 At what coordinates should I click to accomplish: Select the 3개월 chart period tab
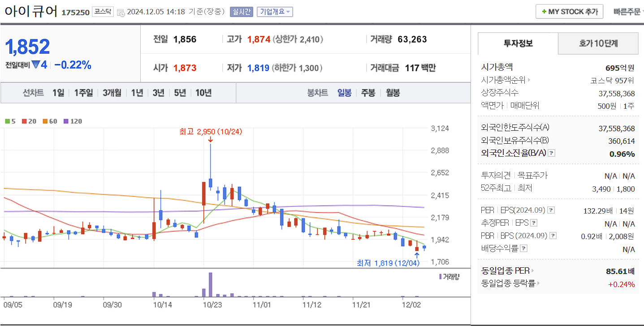(112, 93)
